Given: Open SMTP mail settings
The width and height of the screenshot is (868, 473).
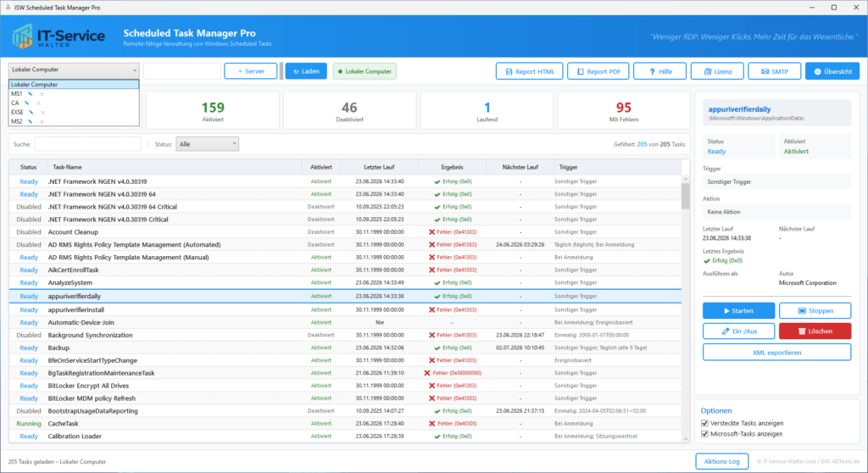Looking at the screenshot, I should [775, 71].
